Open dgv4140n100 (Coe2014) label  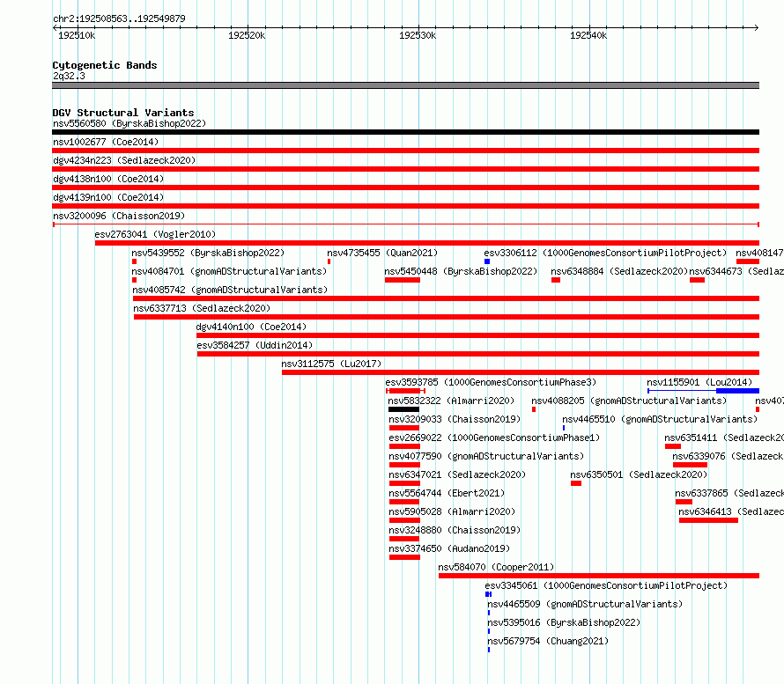[x=251, y=327]
